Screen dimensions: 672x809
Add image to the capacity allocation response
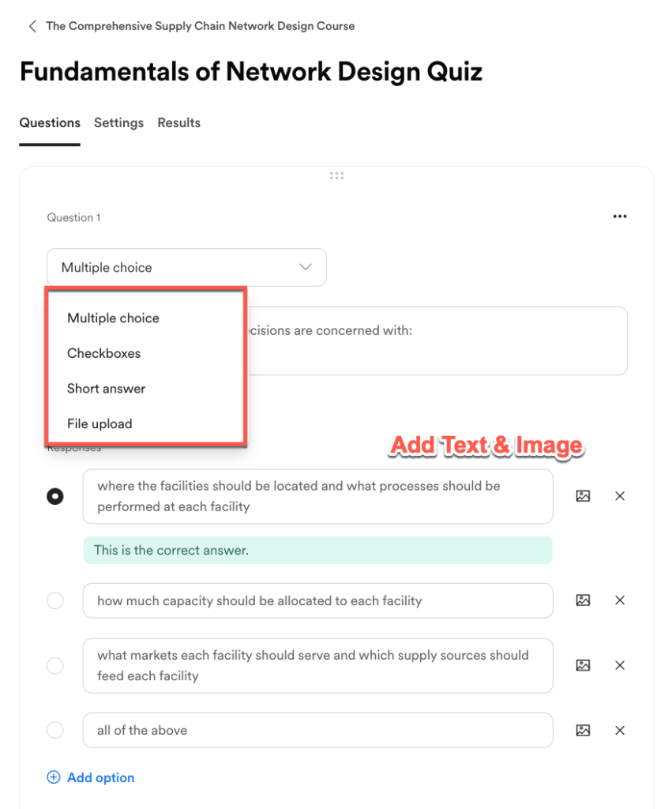point(583,600)
